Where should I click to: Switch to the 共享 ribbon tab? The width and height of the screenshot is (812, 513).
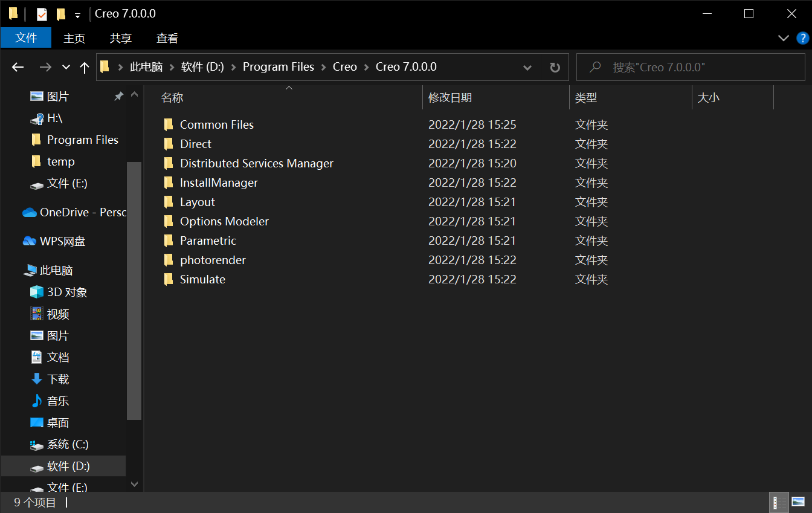click(x=120, y=38)
